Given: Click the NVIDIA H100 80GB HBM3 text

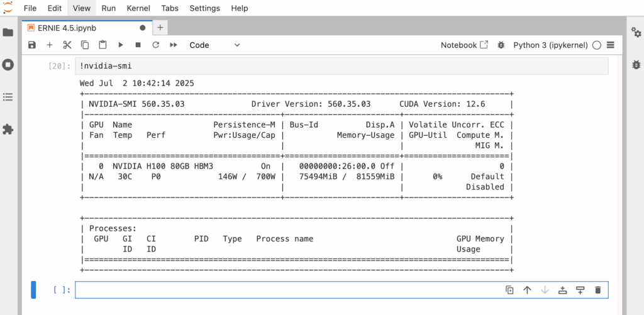Looking at the screenshot, I should (163, 167).
